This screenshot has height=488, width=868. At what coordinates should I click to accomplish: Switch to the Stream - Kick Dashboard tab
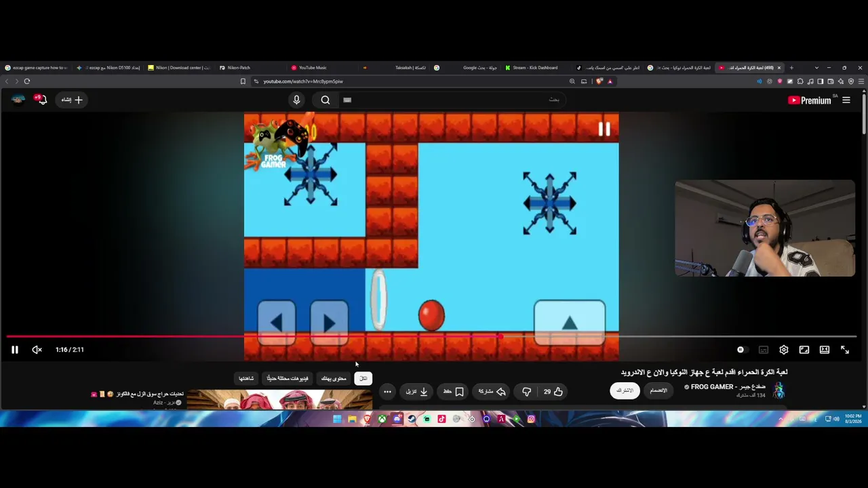tap(536, 68)
